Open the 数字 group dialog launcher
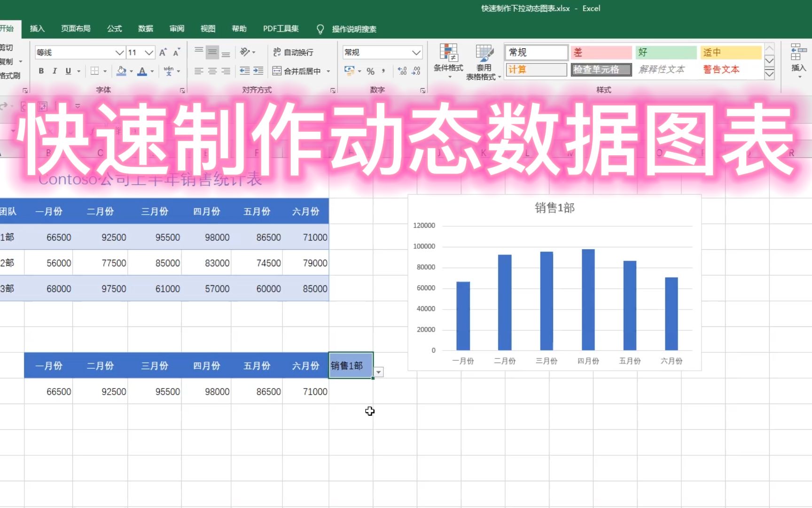Viewport: 812px width, 508px height. click(x=422, y=90)
